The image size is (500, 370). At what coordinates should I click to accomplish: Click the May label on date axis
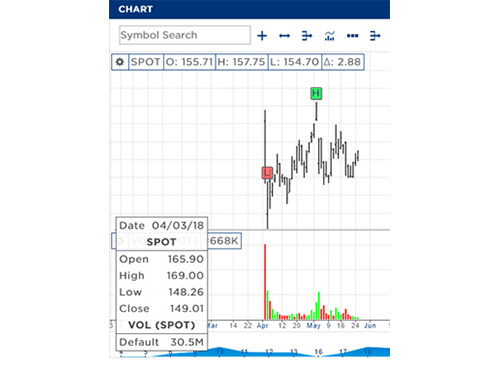pyautogui.click(x=313, y=325)
